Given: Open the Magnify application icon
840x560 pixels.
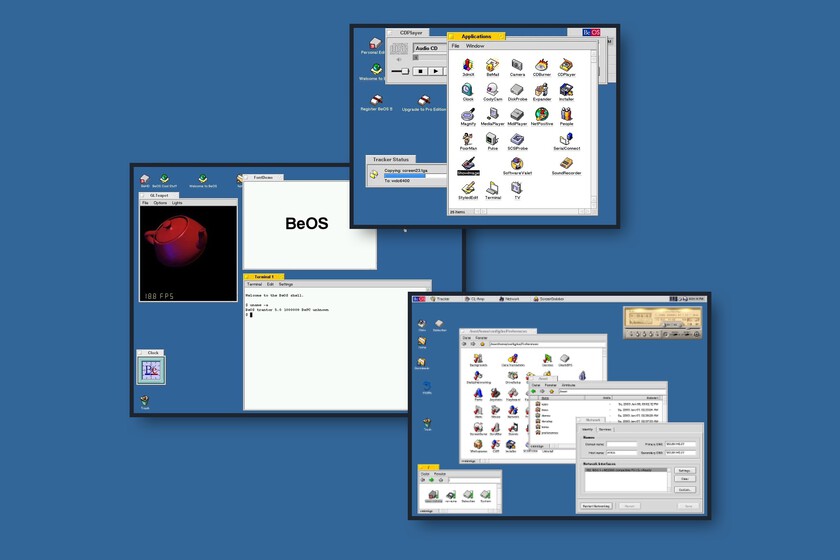Looking at the screenshot, I should 468,115.
